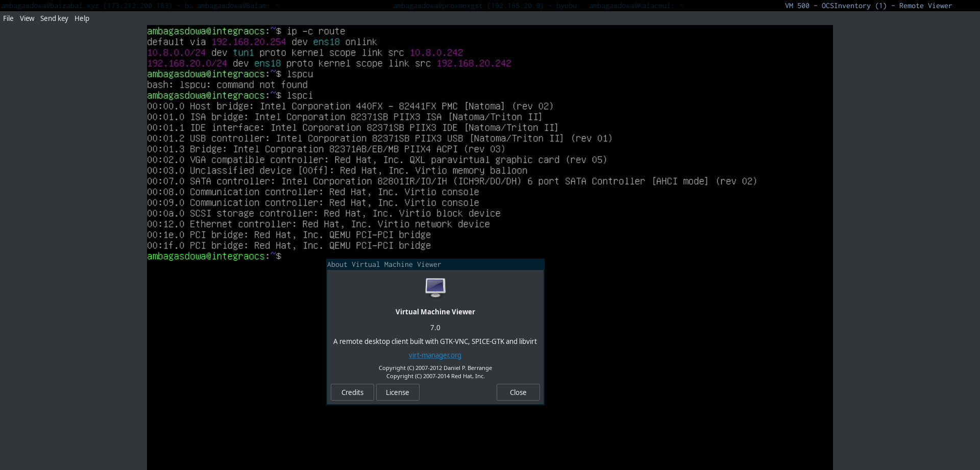The height and width of the screenshot is (470, 980).
Task: Open the virt-manager.org link
Action: [435, 355]
